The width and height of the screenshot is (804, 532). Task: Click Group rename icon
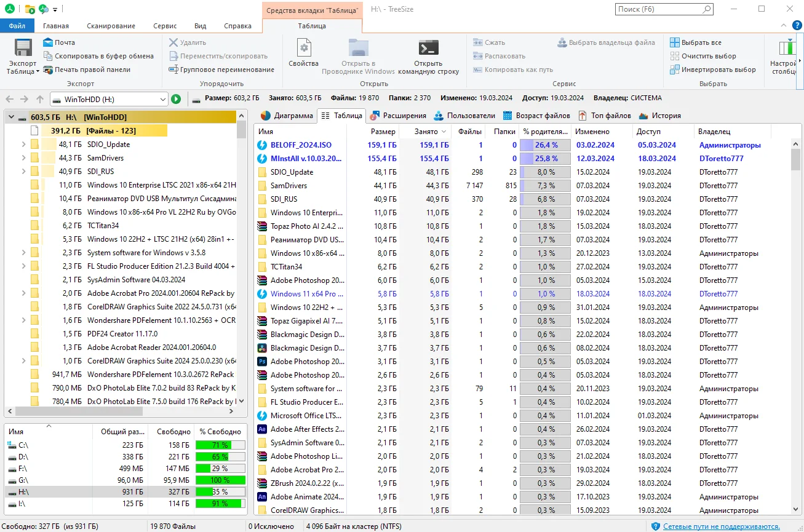pos(173,69)
